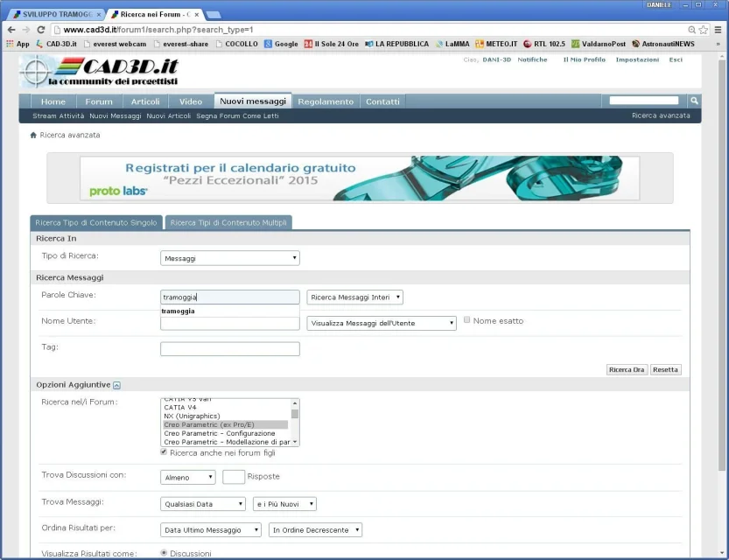Image resolution: width=729 pixels, height=560 pixels.
Task: Open the Regolamento menu item
Action: click(x=326, y=101)
